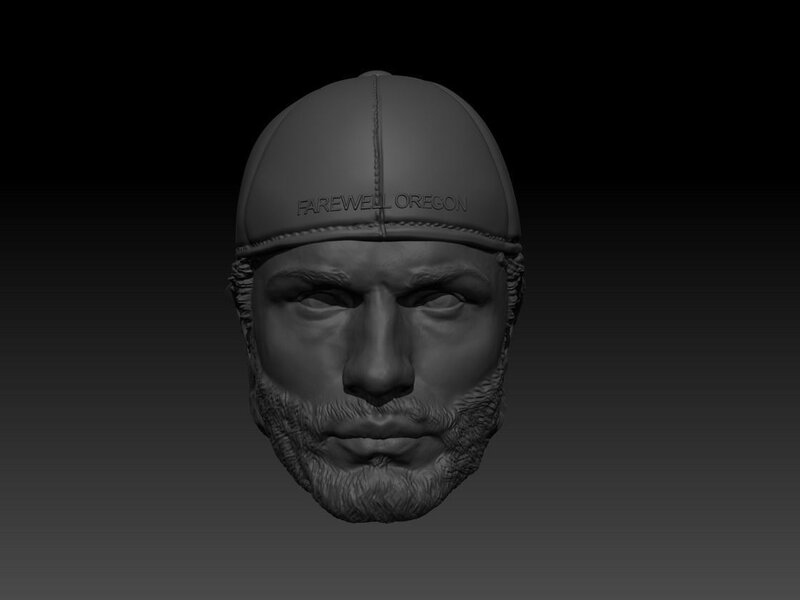Select the tip of the sculpted nose

pyautogui.click(x=377, y=376)
